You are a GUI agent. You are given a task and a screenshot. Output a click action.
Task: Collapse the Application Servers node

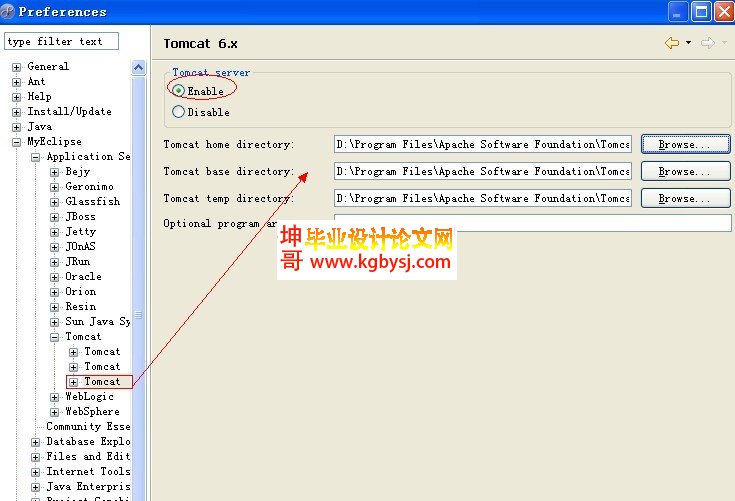(36, 157)
